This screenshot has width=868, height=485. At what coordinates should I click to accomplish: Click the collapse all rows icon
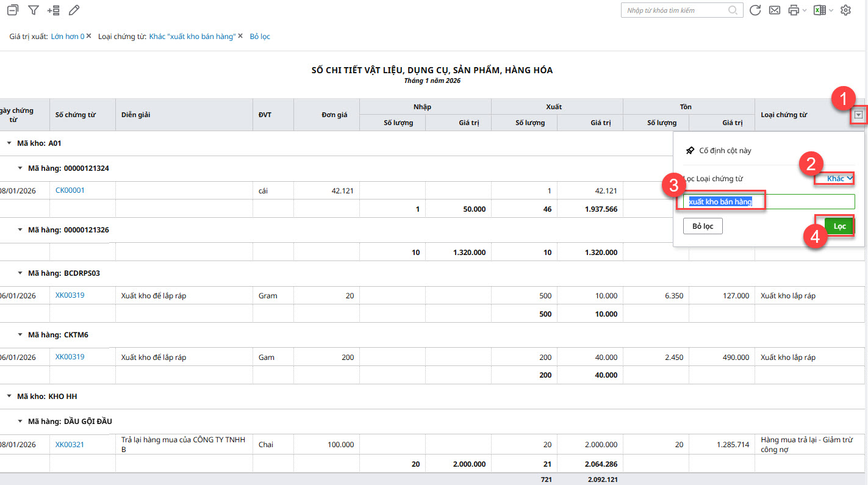(12, 10)
